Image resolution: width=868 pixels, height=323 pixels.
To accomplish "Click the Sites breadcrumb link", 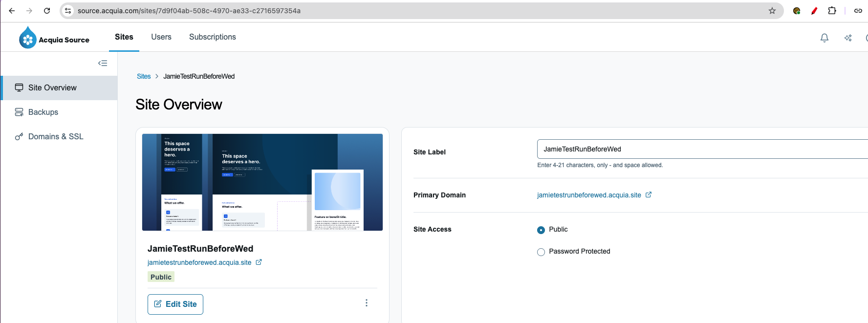I will pos(144,76).
